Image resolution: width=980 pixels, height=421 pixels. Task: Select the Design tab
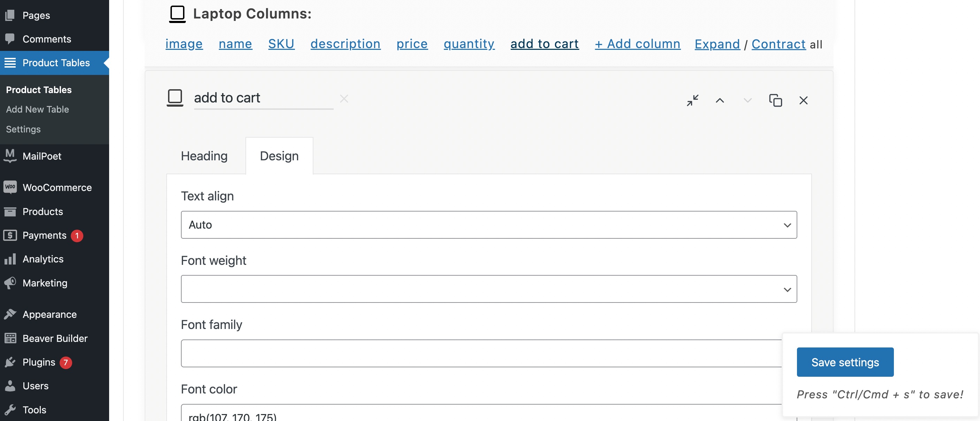[279, 156]
